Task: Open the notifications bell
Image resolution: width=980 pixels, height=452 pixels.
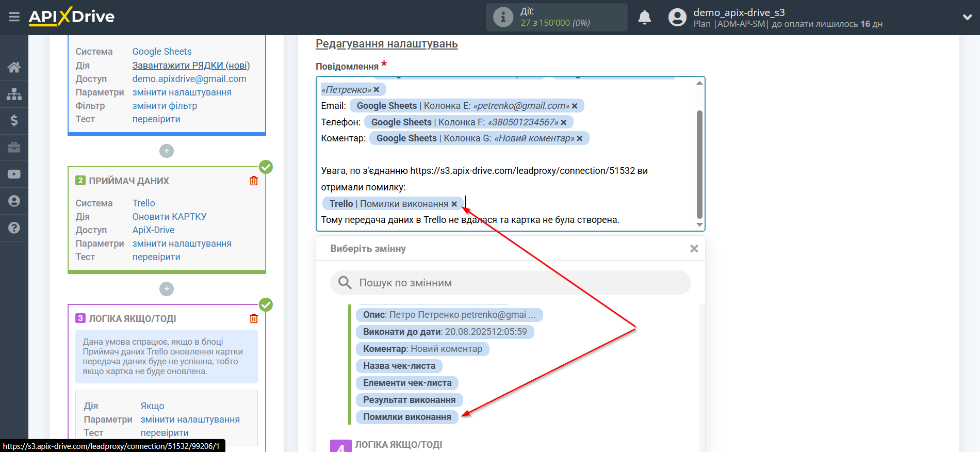Action: pos(645,17)
